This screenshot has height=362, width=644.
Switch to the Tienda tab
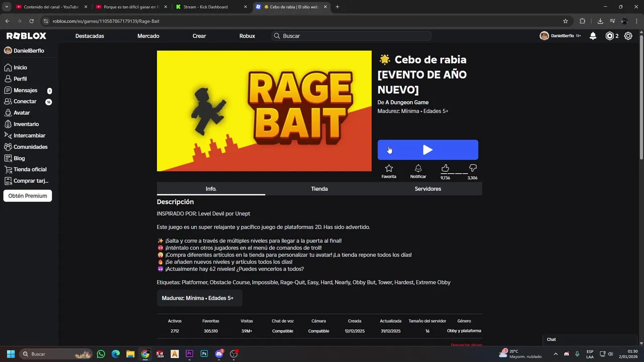coord(319,189)
